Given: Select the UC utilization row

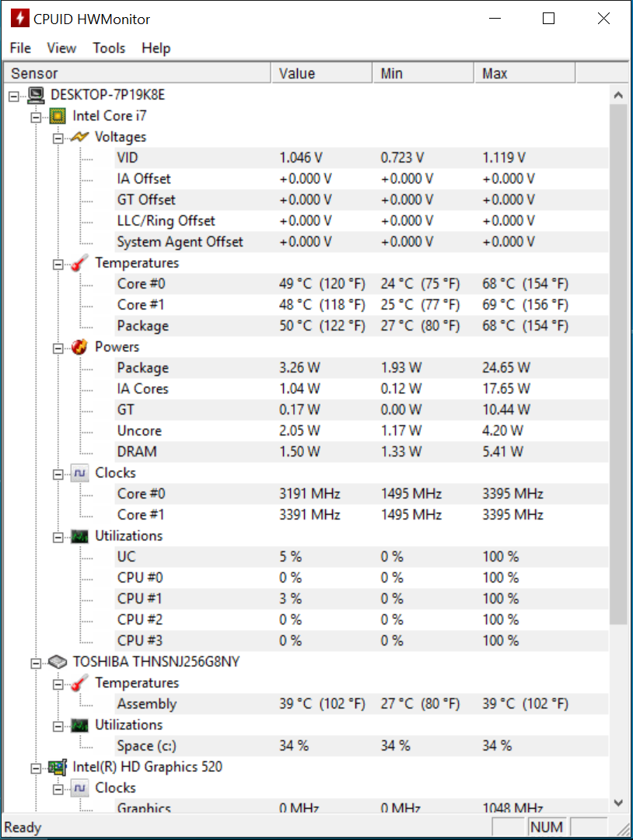Looking at the screenshot, I should point(362,557).
